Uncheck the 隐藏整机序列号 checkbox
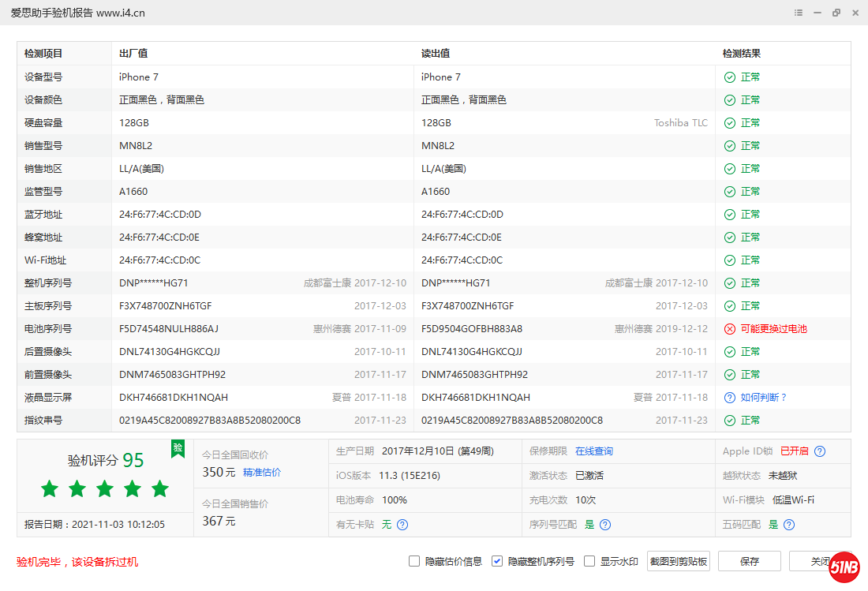Viewport: 868px width, 591px height. (497, 561)
